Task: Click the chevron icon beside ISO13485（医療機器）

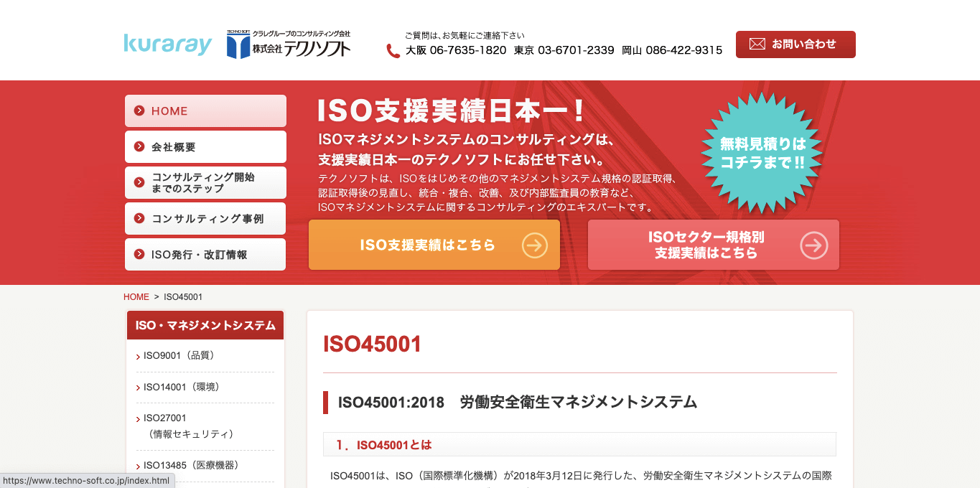Action: pyautogui.click(x=138, y=466)
